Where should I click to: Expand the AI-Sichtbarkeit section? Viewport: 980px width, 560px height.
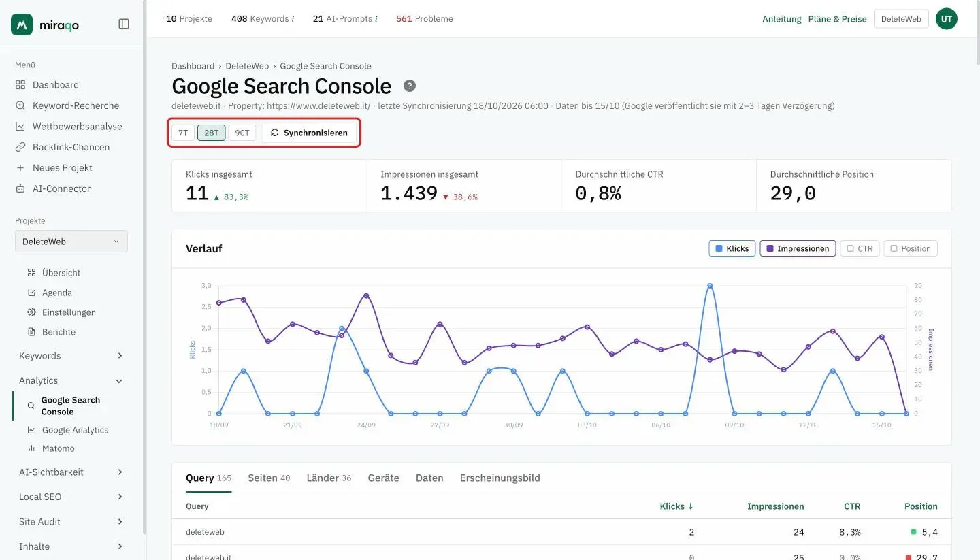click(71, 472)
